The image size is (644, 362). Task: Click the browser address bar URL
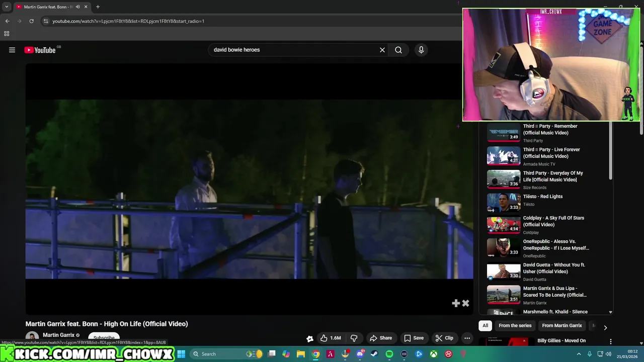(128, 21)
